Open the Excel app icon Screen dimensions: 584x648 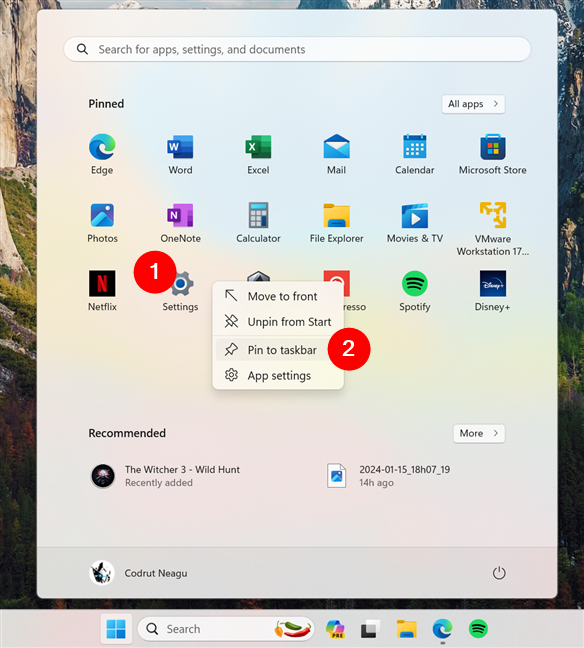pyautogui.click(x=258, y=154)
